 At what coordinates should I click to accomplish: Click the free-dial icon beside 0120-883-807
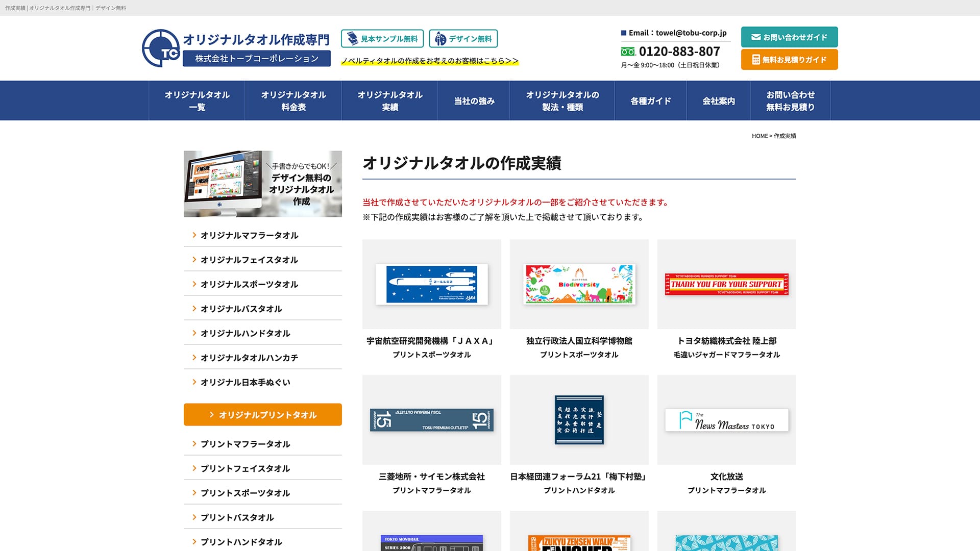[628, 52]
